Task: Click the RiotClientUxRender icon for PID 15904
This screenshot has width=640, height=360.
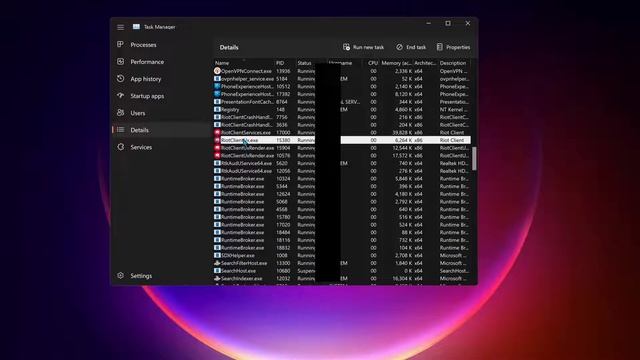Action: [x=217, y=148]
